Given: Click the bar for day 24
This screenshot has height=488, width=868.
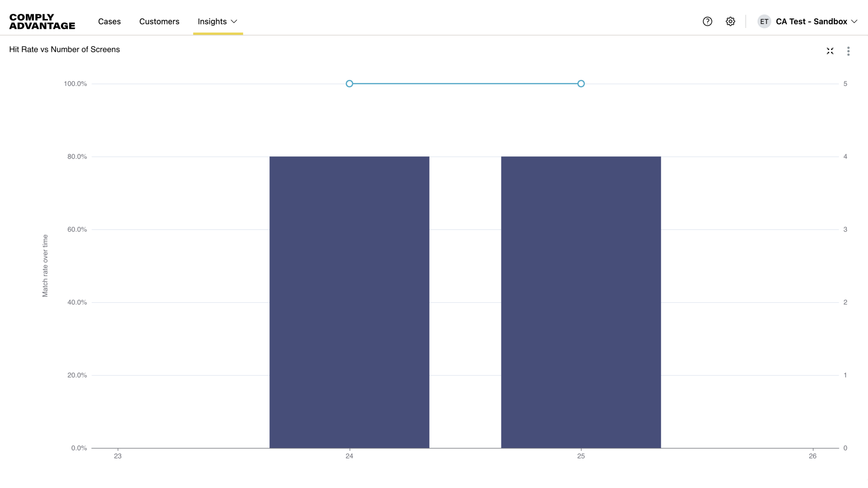Looking at the screenshot, I should tap(349, 302).
